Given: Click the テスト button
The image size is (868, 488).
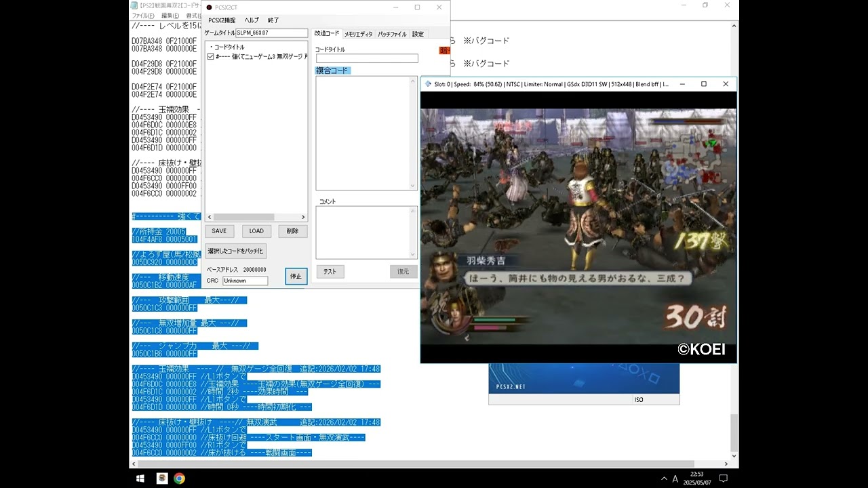Looking at the screenshot, I should point(330,271).
